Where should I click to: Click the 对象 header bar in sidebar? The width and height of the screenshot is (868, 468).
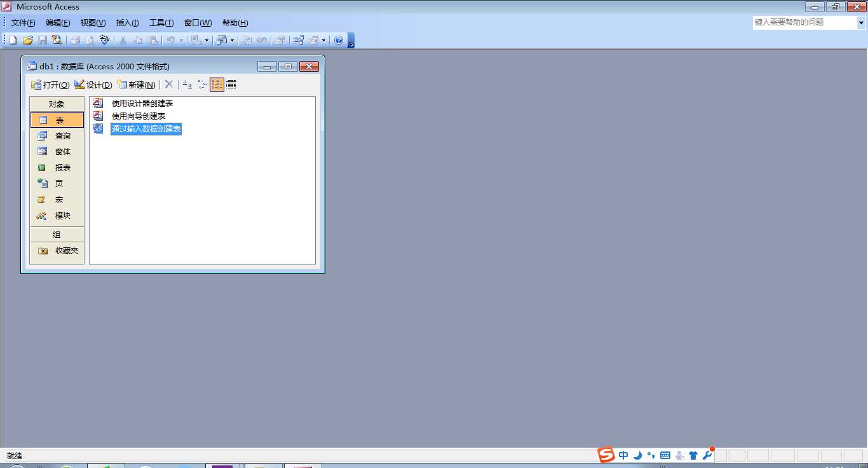pyautogui.click(x=57, y=104)
